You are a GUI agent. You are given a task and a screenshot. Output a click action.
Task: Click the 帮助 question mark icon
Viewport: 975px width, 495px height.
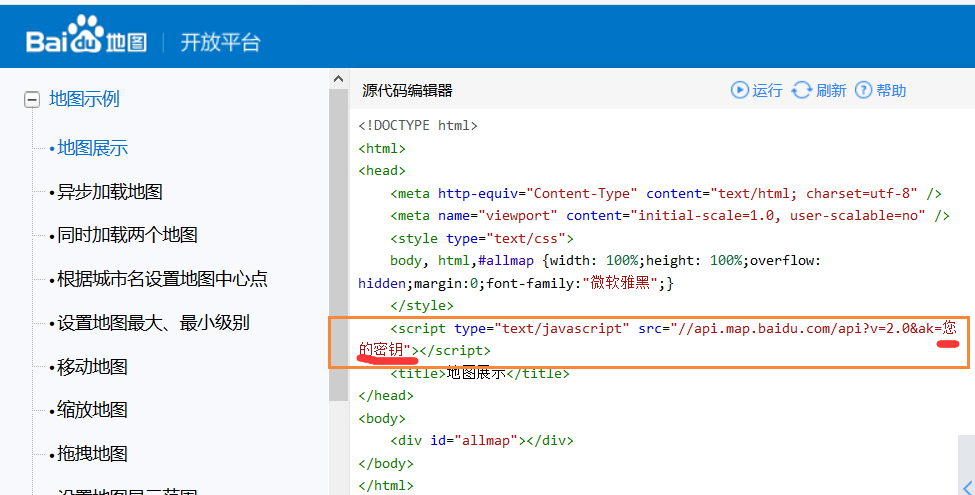point(864,90)
